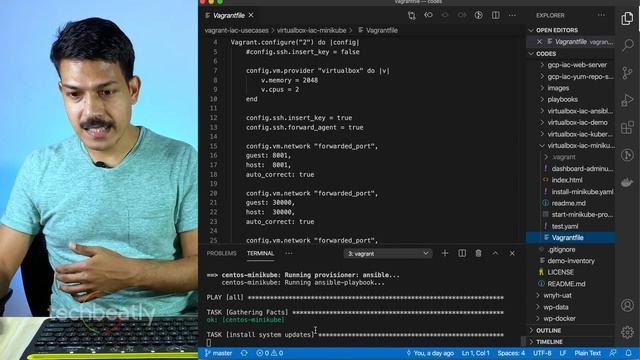The width and height of the screenshot is (640, 360).
Task: Select the terminal dropdown '3: vagrant'
Action: 388,253
